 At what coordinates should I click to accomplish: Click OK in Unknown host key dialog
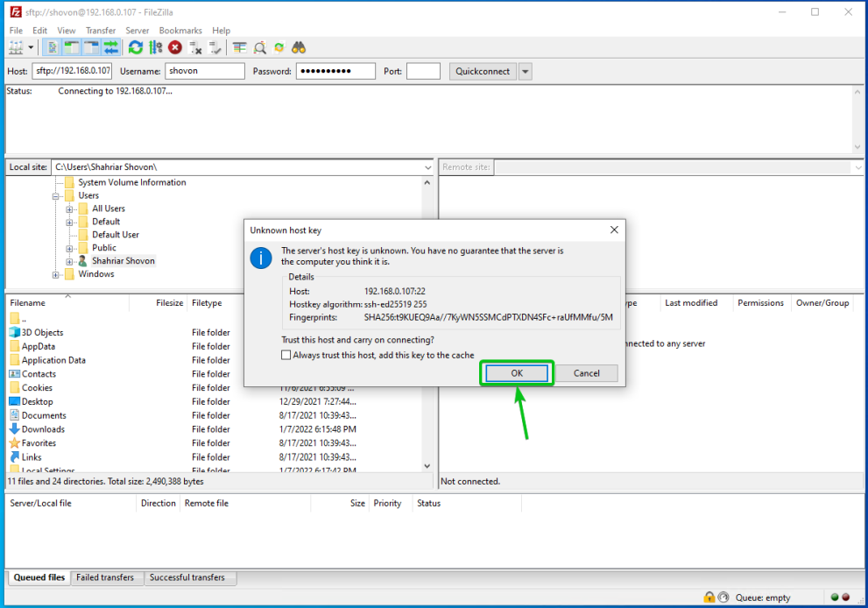coord(517,373)
